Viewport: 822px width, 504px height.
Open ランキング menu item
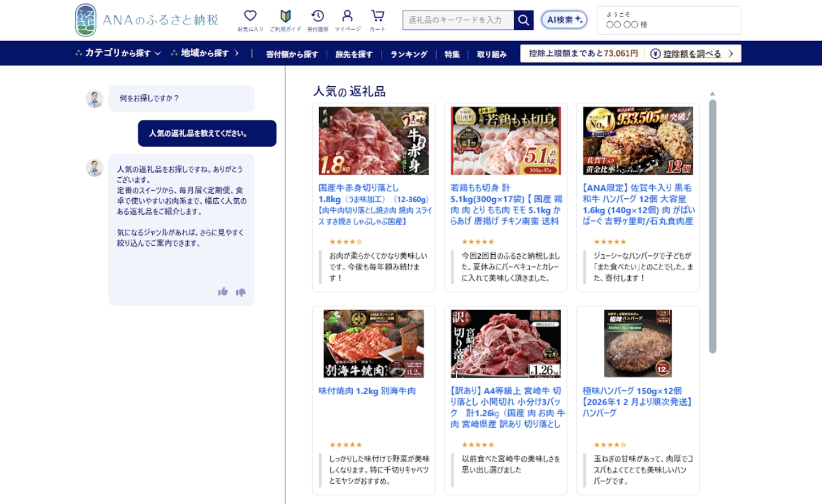point(409,54)
